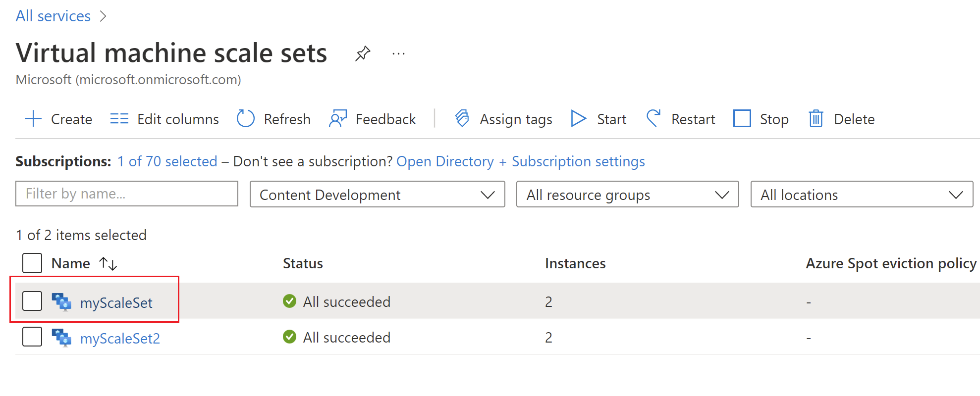This screenshot has height=396, width=980.
Task: Click the Filter by name field
Action: click(127, 194)
